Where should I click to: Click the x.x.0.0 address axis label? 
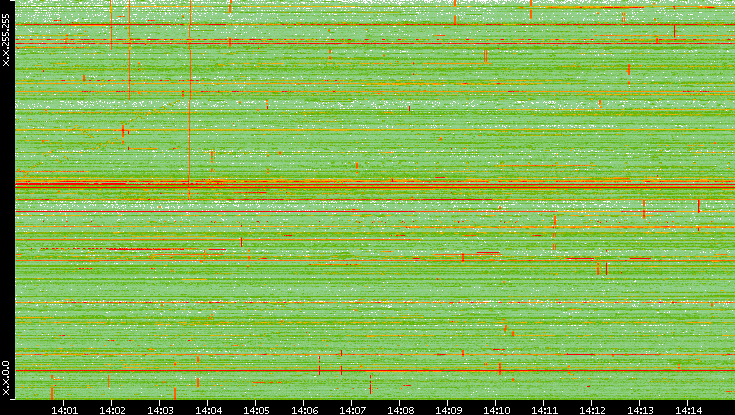coord(6,378)
